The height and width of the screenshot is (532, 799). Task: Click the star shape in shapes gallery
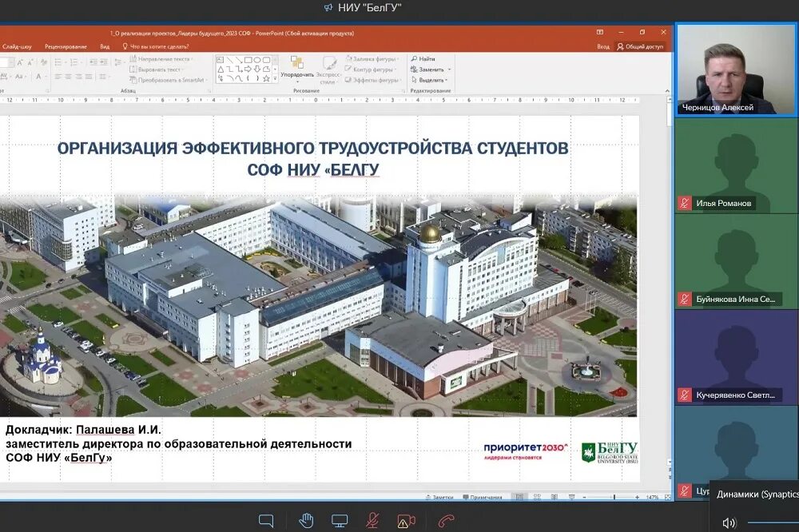coord(266,78)
